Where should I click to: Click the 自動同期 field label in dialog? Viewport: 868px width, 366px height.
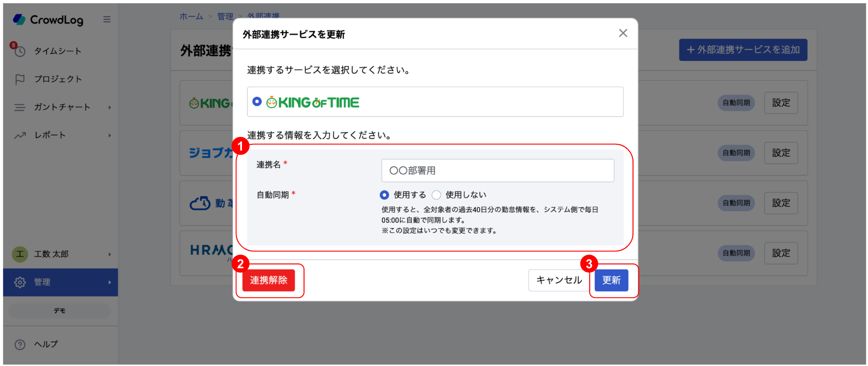[x=273, y=195]
